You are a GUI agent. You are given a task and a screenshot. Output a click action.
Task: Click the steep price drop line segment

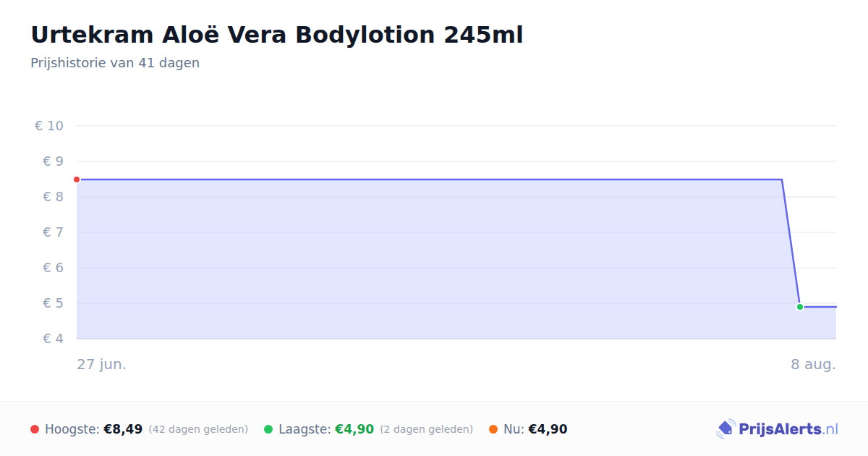[791, 243]
